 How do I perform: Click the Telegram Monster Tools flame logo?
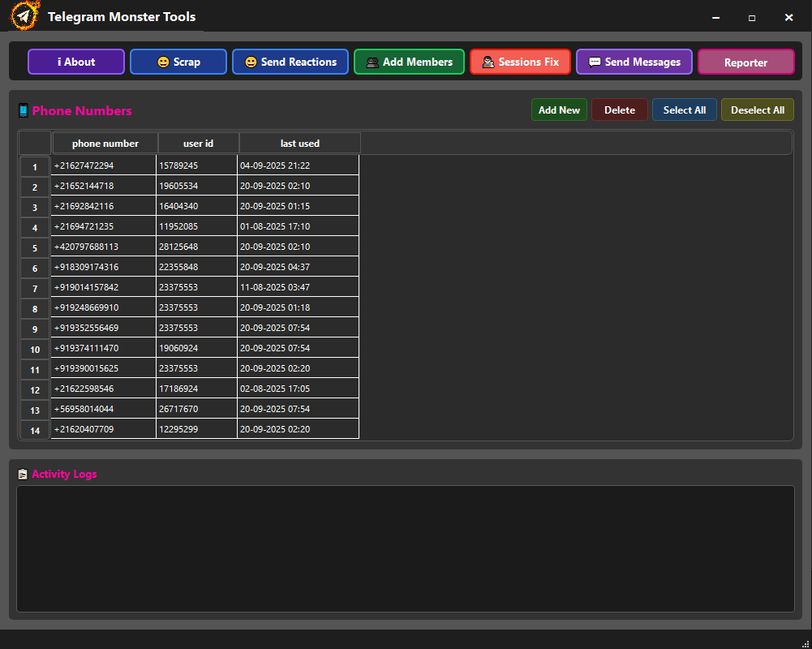[25, 16]
